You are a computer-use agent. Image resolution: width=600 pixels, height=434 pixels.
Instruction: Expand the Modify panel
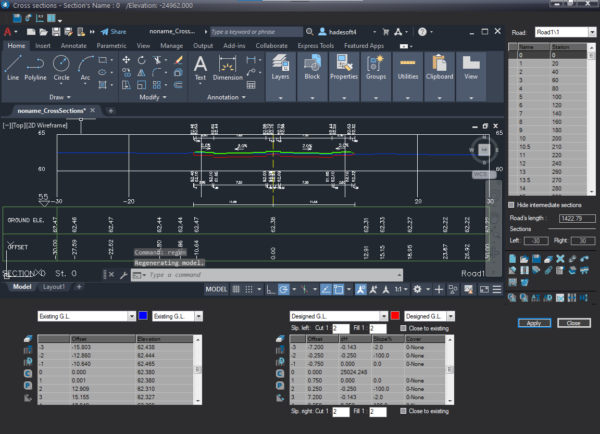[153, 97]
